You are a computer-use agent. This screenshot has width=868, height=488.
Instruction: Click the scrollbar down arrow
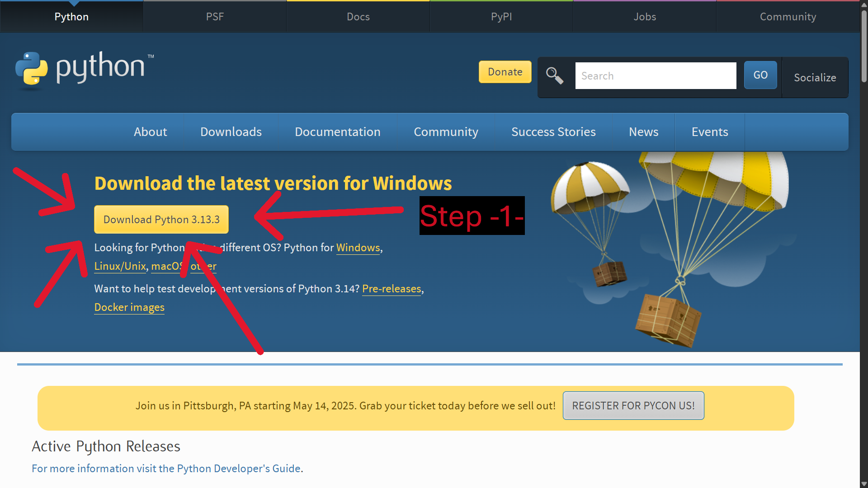864,484
